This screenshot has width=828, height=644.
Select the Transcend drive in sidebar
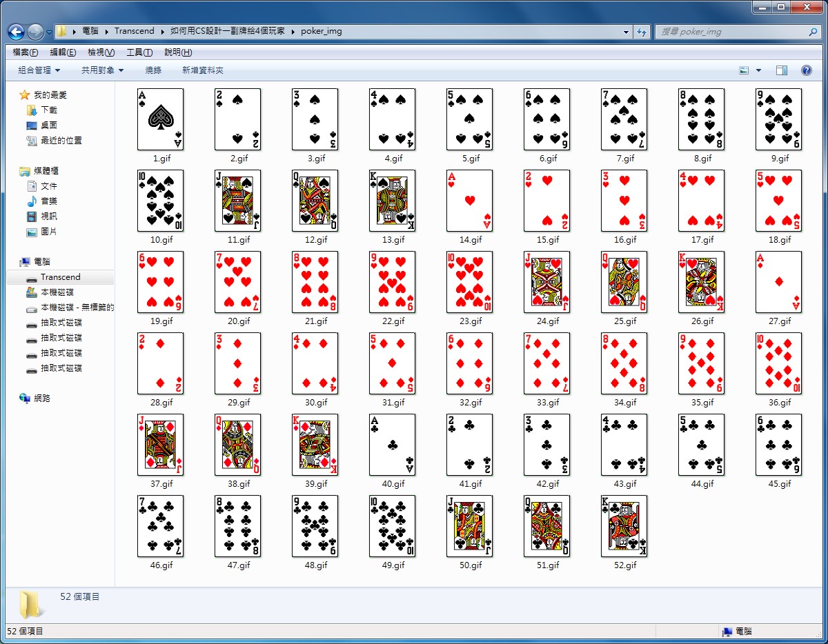pos(60,277)
